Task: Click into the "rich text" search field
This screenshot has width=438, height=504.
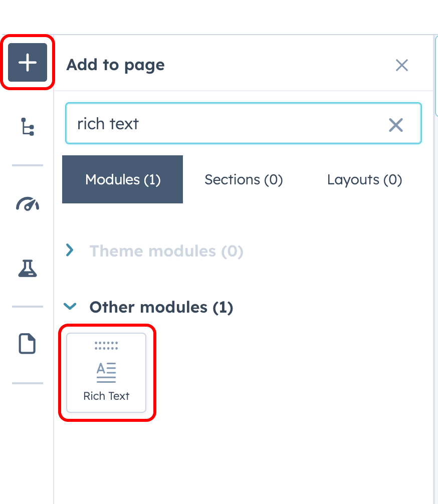Action: pyautogui.click(x=226, y=124)
